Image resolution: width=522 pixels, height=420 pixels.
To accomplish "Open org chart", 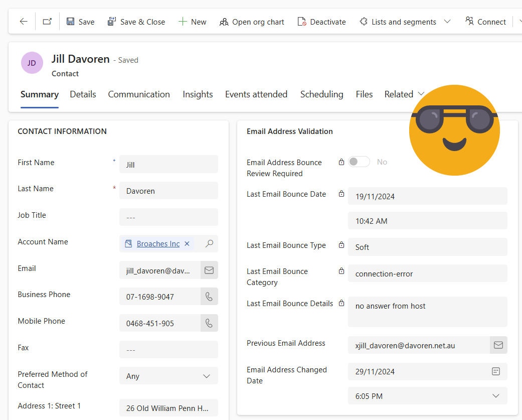I will tap(252, 22).
